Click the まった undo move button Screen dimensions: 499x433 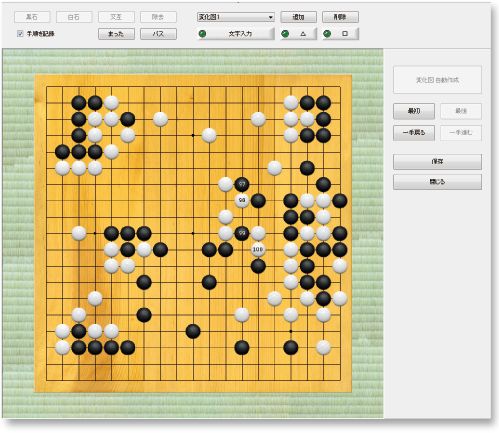click(x=116, y=34)
